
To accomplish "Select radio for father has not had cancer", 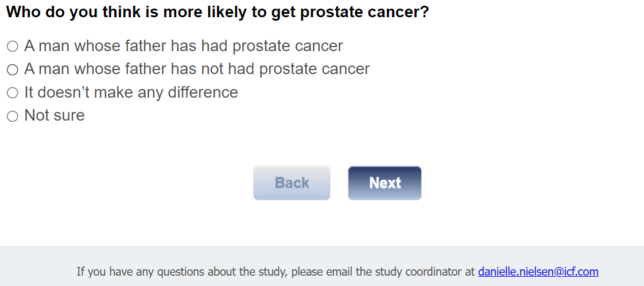I will pyautogui.click(x=12, y=69).
